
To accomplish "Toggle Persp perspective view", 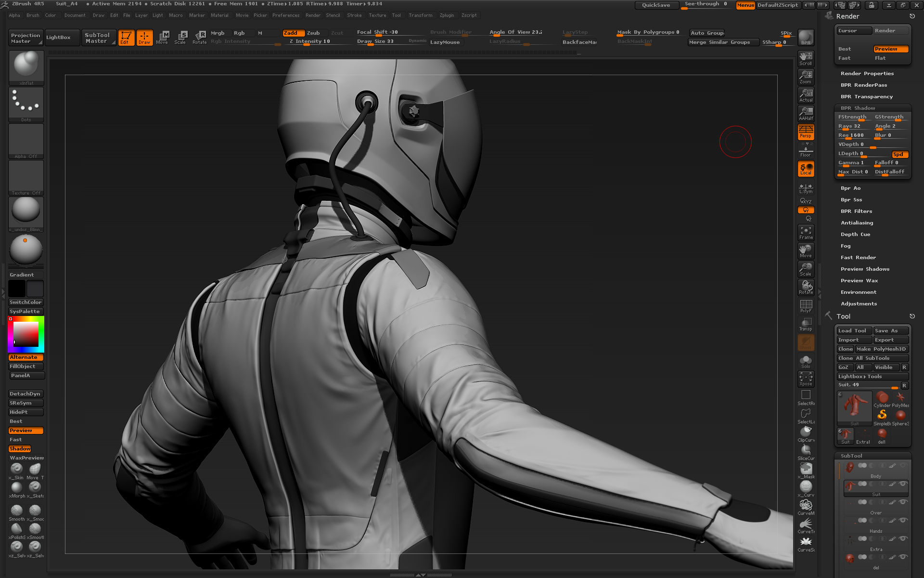I will point(806,131).
